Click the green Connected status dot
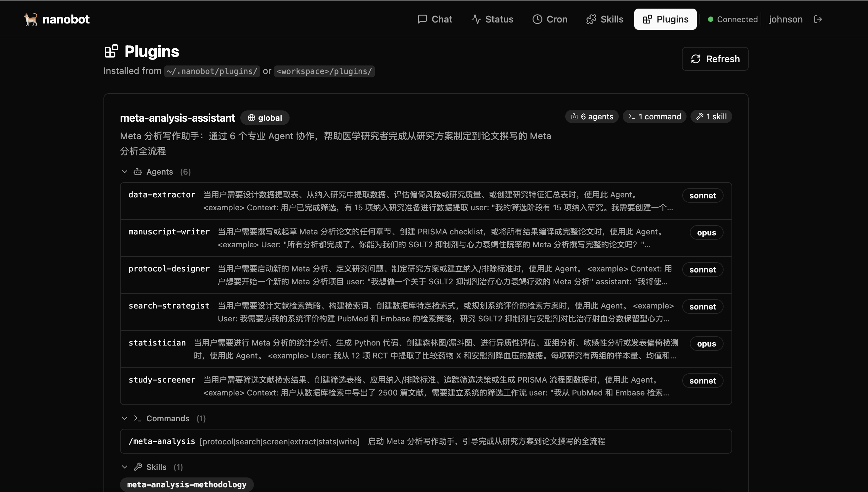The width and height of the screenshot is (868, 492). [710, 19]
